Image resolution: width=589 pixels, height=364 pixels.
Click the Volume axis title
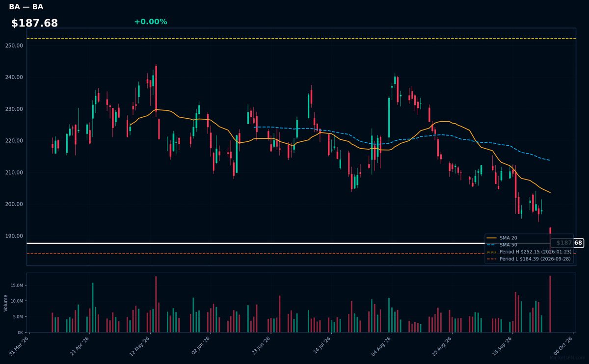pyautogui.click(x=6, y=303)
